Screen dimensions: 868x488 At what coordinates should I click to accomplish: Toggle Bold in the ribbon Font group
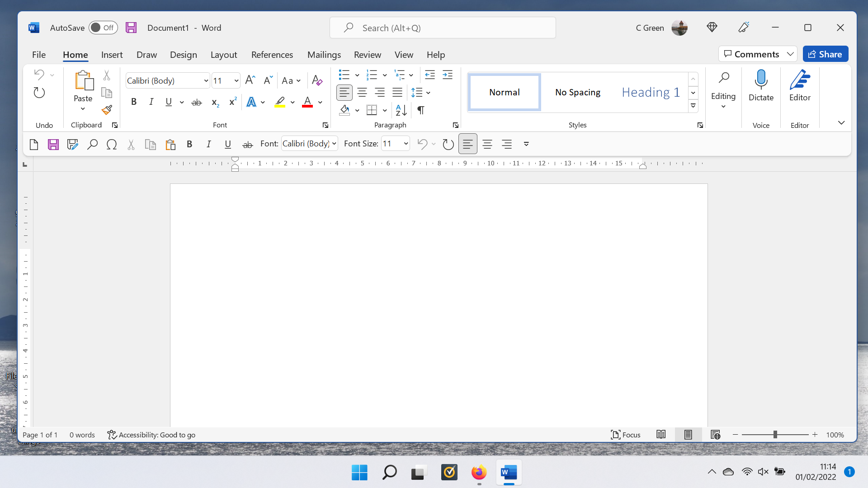click(134, 102)
